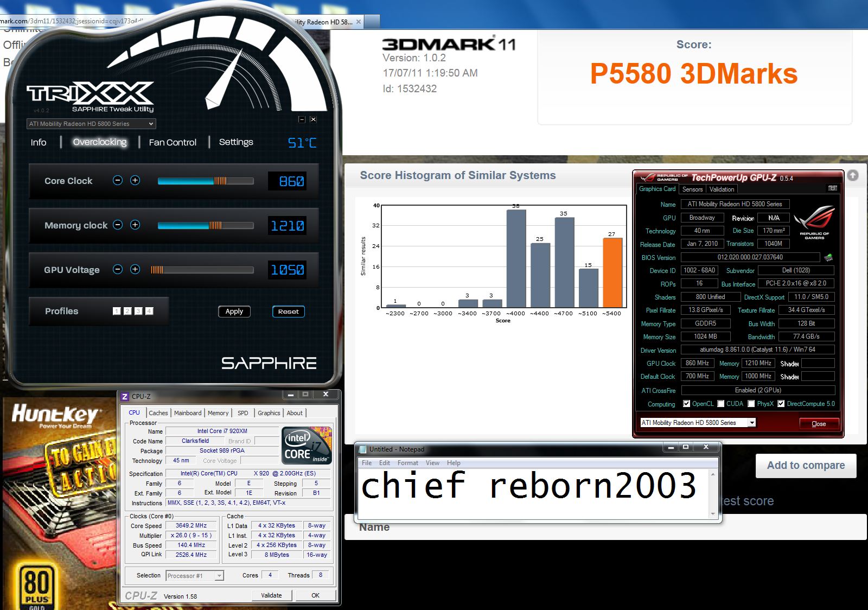Open the TRIXX graphics card dropdown

pyautogui.click(x=91, y=124)
